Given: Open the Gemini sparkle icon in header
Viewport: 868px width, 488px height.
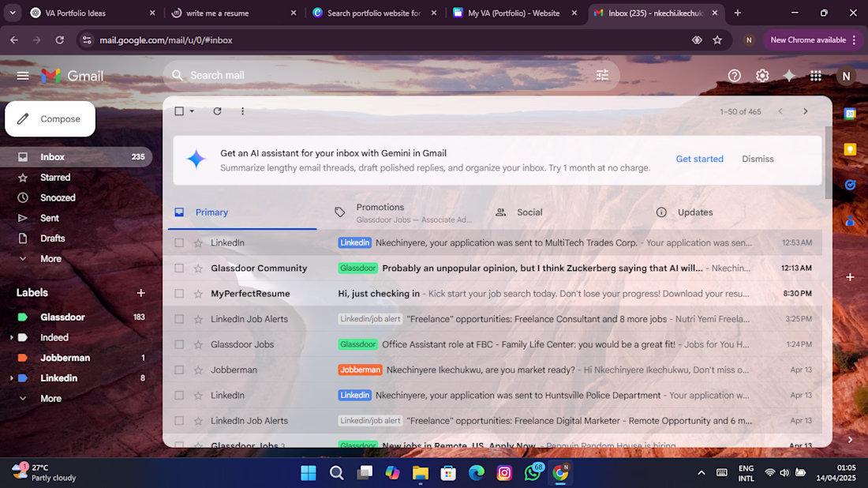Looking at the screenshot, I should point(789,76).
